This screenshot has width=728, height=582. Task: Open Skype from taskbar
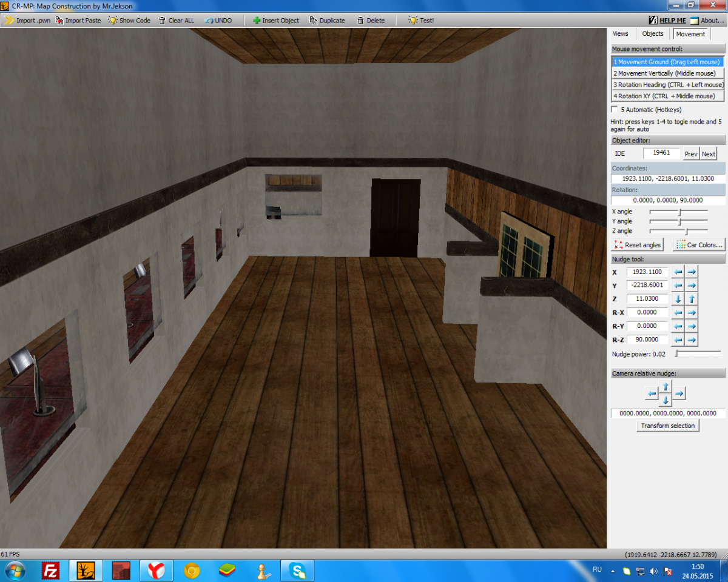(297, 570)
